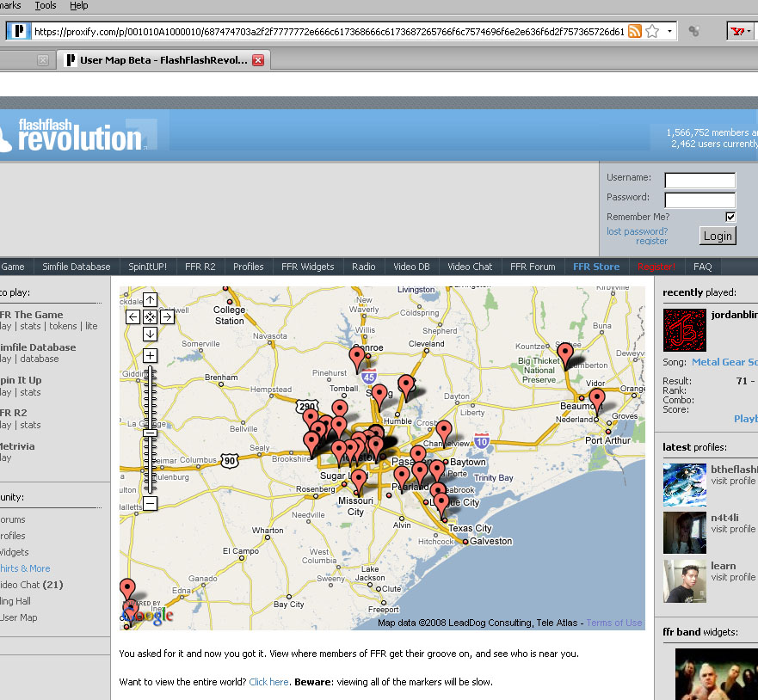Screen dimensions: 758x700
Task: Return to last map result via the center button
Action: point(150,317)
